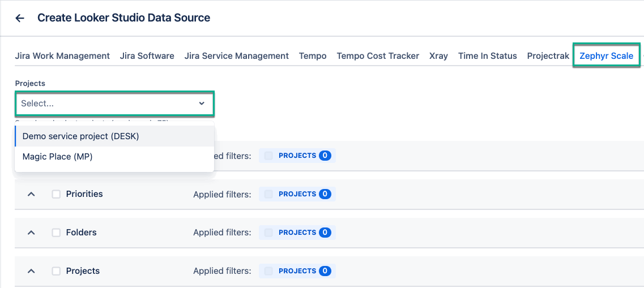Choose Demo service project (DESK) option
Screen dimensions: 644x288
pyautogui.click(x=114, y=136)
